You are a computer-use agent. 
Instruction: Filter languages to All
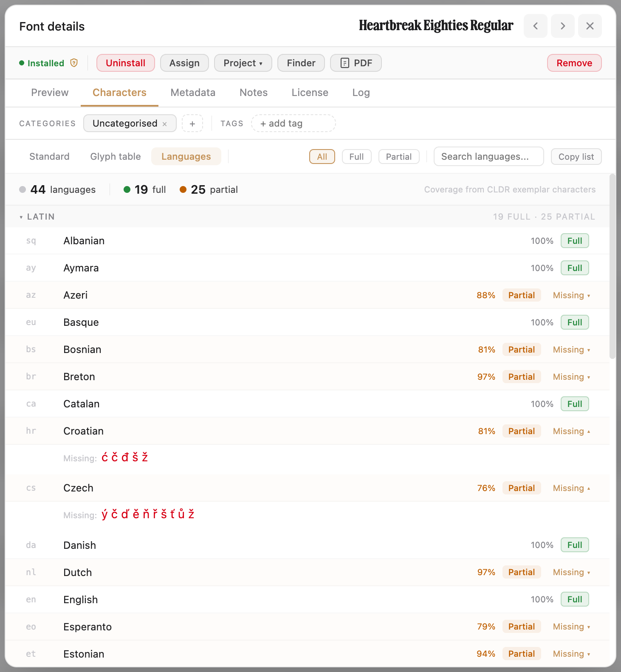tap(322, 156)
